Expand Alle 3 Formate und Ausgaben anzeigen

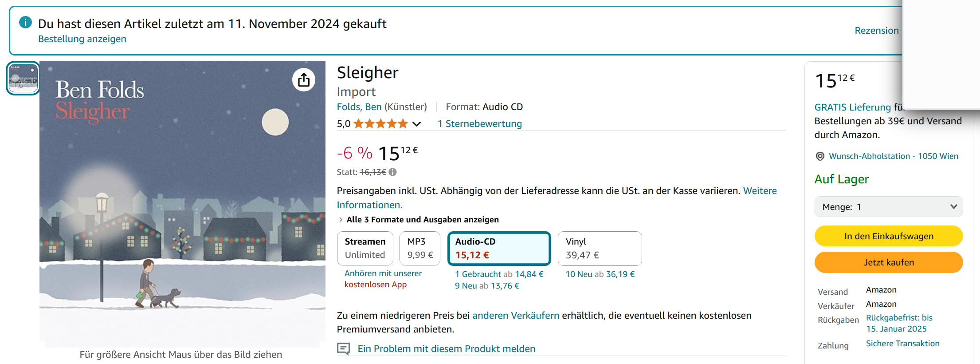point(422,220)
